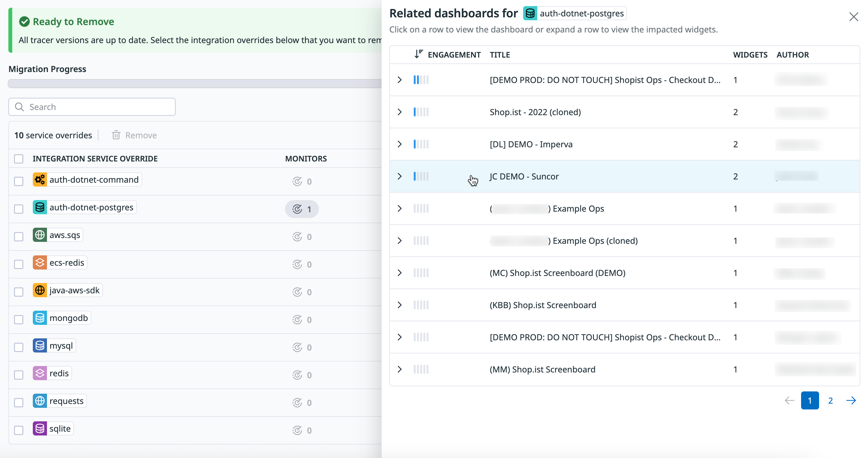
Task: Click the mongodb database icon
Action: click(40, 318)
